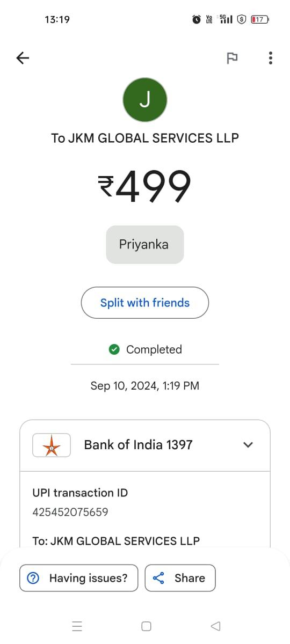This screenshot has width=290, height=644.
Task: Tap the UPI transaction ID number
Action: (x=70, y=512)
